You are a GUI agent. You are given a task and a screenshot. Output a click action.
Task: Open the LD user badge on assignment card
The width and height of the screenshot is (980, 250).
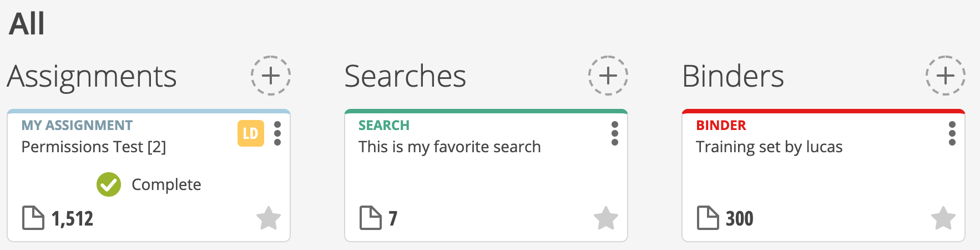(x=250, y=133)
